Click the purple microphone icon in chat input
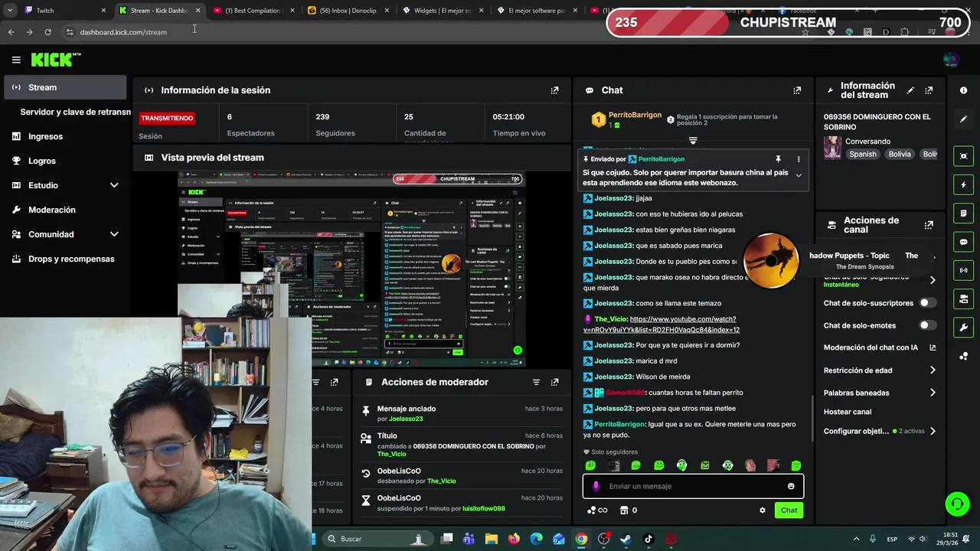The height and width of the screenshot is (551, 980). point(596,486)
